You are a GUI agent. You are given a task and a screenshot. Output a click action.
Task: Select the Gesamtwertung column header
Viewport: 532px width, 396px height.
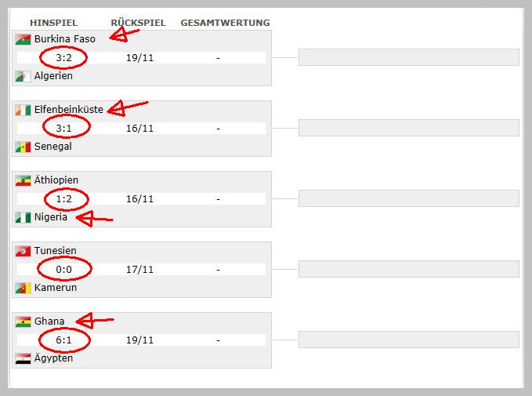pyautogui.click(x=226, y=23)
